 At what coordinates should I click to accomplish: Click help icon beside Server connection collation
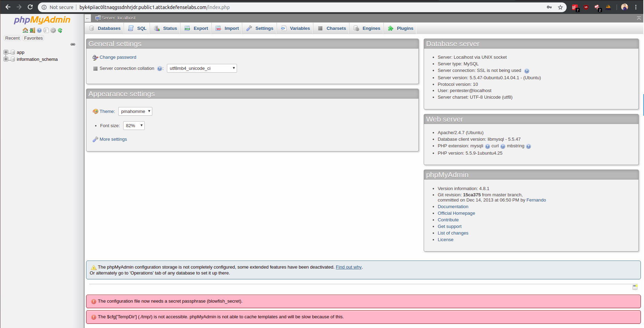point(160,69)
